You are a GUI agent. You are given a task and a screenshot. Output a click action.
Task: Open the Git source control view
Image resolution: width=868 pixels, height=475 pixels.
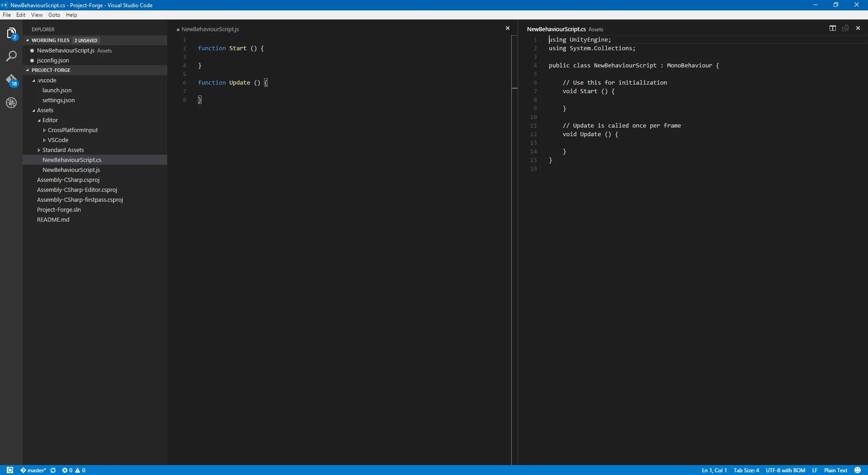11,80
